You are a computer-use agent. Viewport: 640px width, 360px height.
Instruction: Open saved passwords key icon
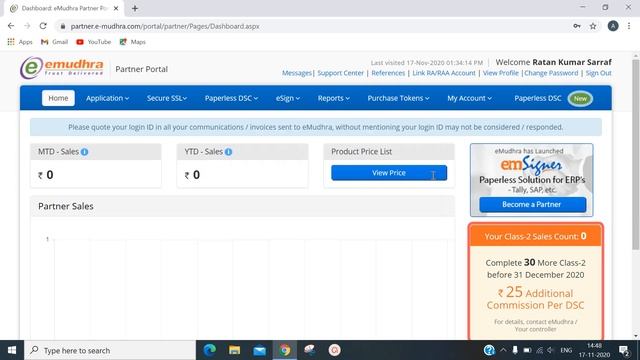coord(577,26)
